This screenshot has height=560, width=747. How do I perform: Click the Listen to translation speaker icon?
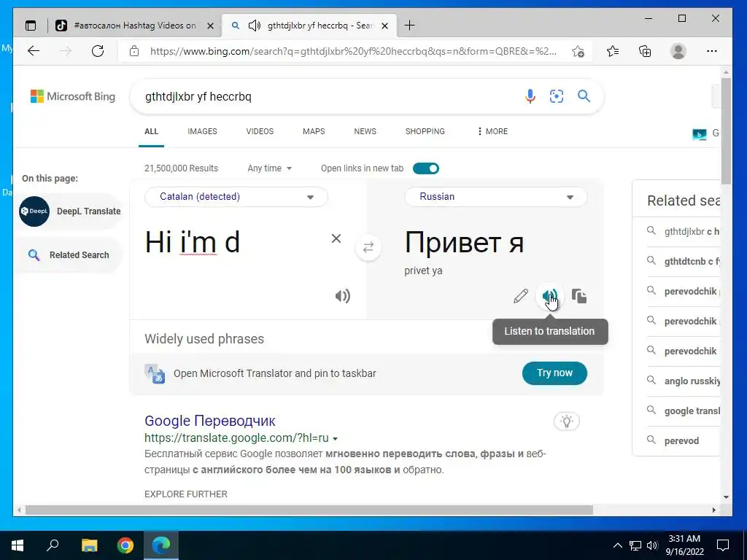click(550, 296)
